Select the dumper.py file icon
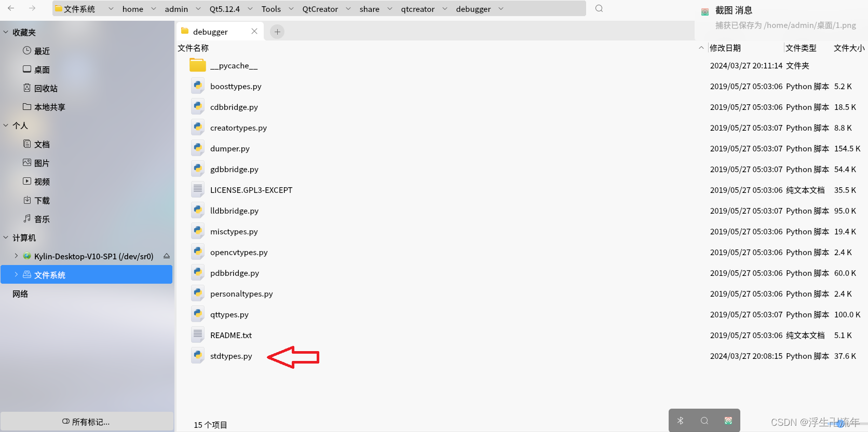868x432 pixels. (x=198, y=148)
